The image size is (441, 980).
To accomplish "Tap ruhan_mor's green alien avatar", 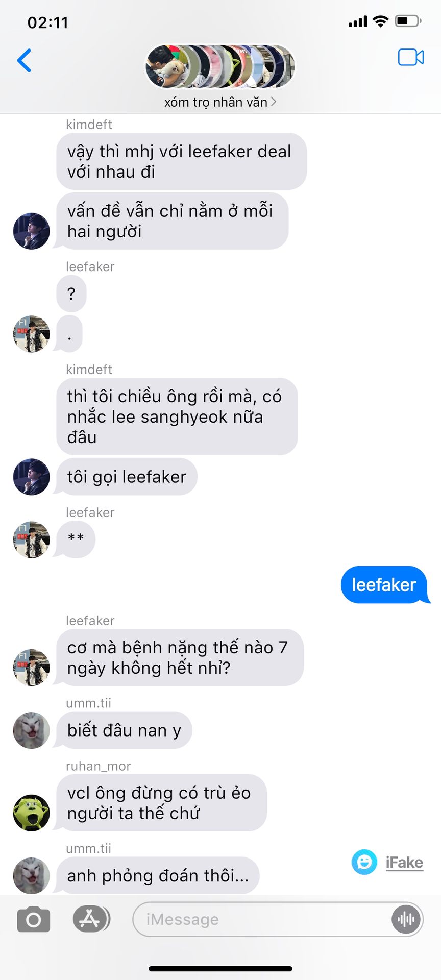I will [31, 813].
